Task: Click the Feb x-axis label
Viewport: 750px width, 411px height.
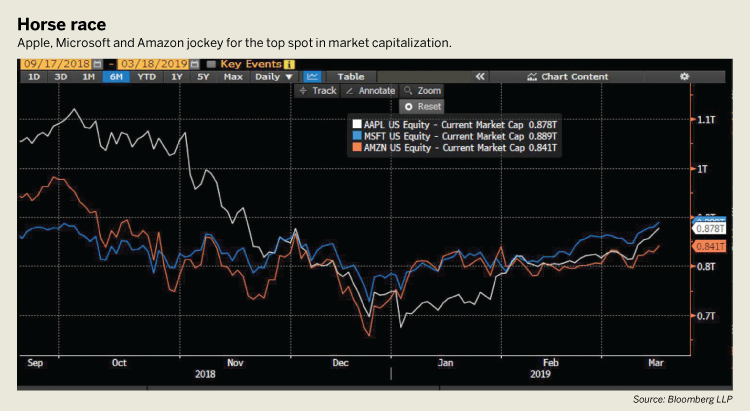Action: click(551, 363)
